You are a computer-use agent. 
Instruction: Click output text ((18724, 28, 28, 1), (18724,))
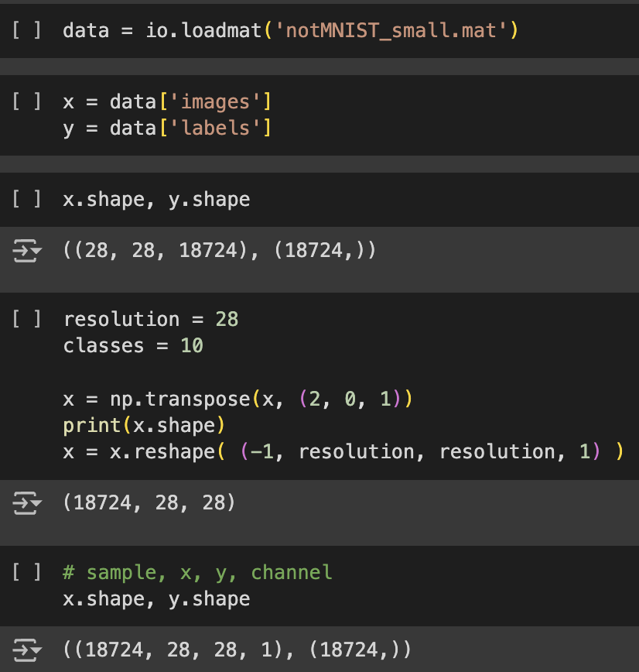coord(237,650)
